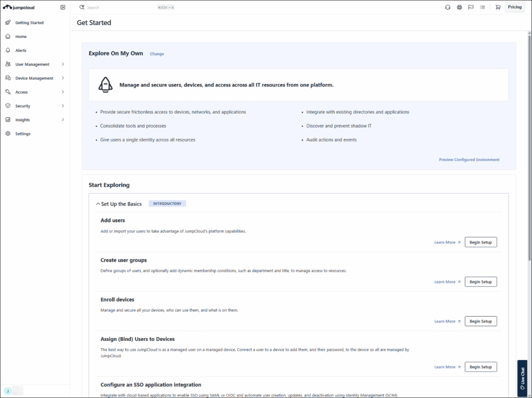The image size is (532, 398).
Task: Click the shopping cart icon
Action: click(498, 7)
